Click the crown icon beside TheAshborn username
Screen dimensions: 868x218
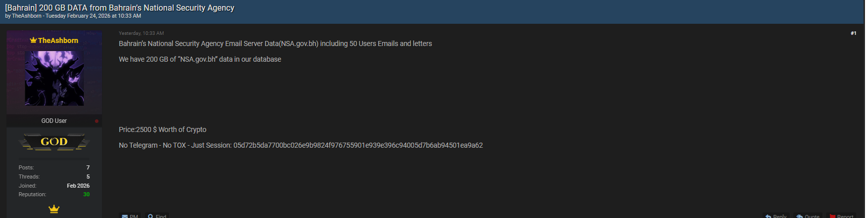click(33, 40)
